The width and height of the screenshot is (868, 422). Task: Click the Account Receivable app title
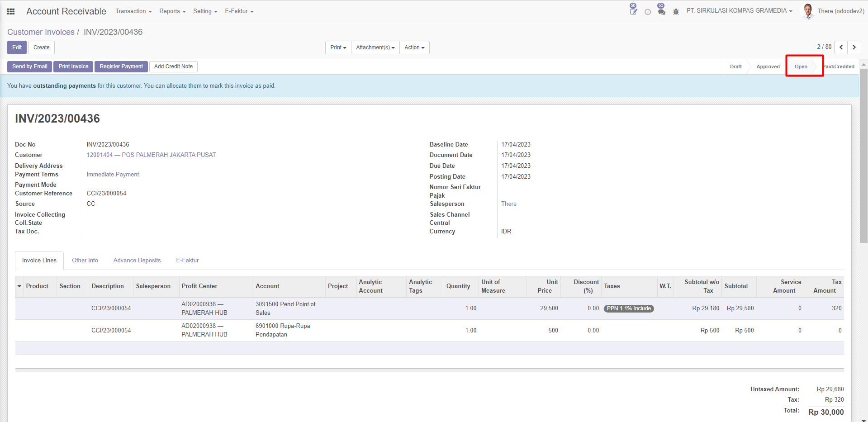click(66, 11)
